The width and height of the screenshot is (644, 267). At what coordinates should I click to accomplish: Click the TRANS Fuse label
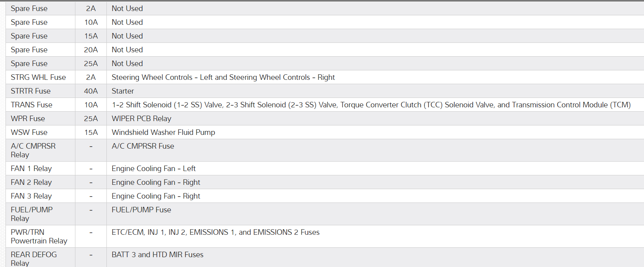(31, 105)
